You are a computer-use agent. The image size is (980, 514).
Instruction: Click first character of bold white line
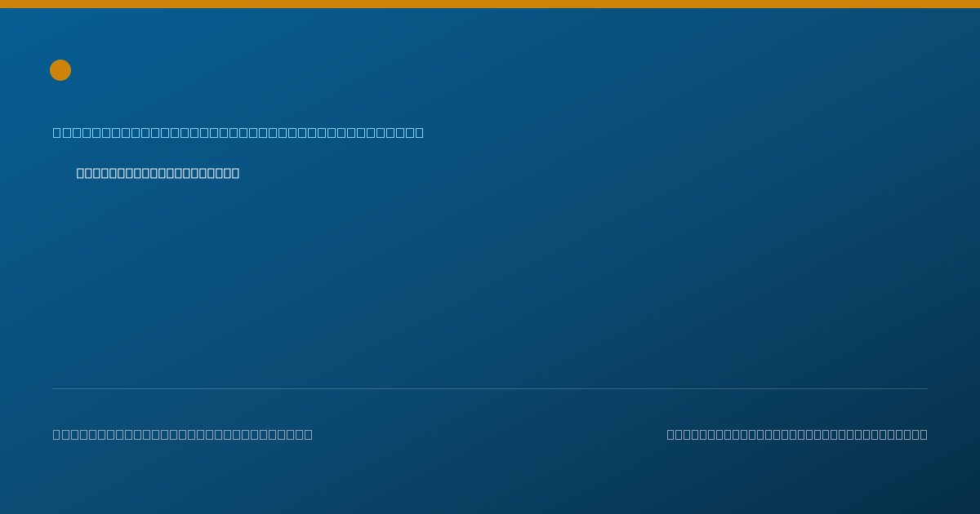(x=81, y=173)
